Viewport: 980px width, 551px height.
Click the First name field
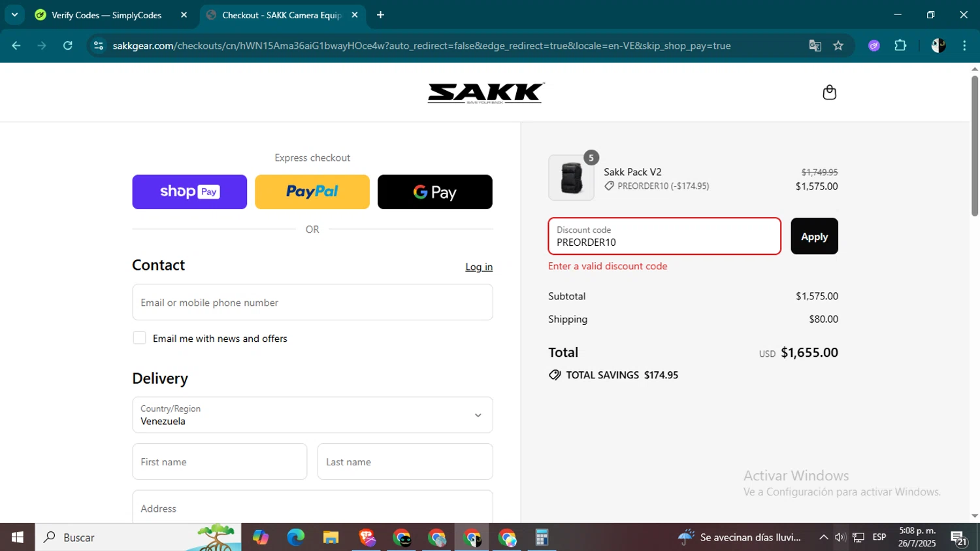pos(220,461)
